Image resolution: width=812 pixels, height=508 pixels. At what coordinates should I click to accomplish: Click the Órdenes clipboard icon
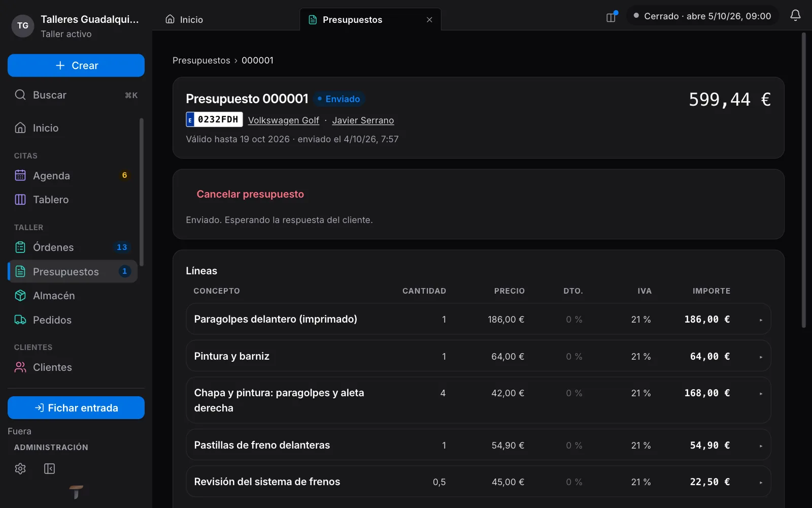click(x=20, y=247)
